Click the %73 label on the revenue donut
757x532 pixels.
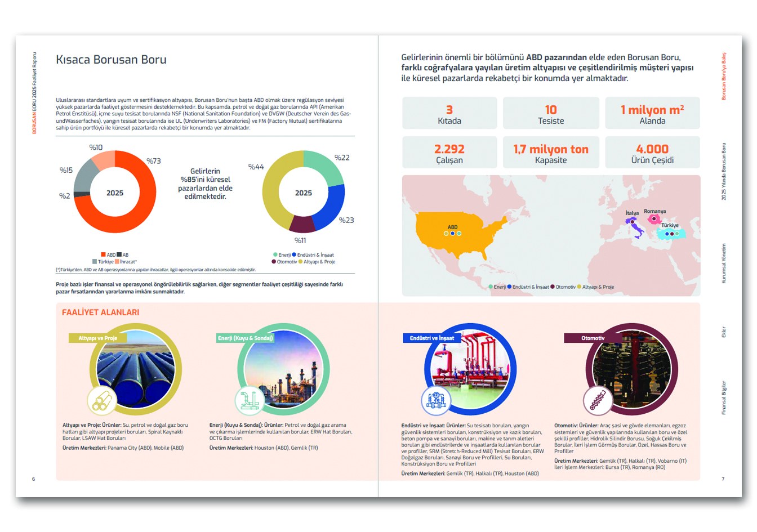154,161
